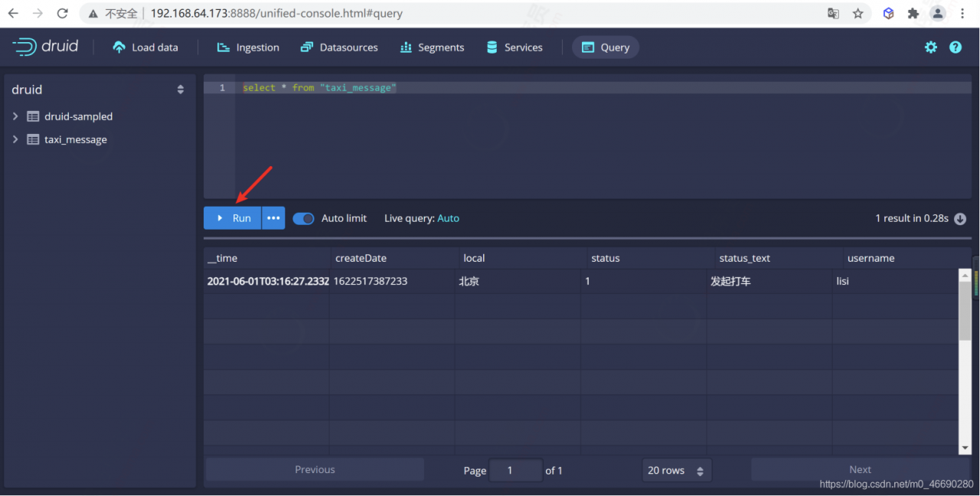Image resolution: width=980 pixels, height=496 pixels.
Task: Open the druid schema dropdown
Action: point(99,90)
